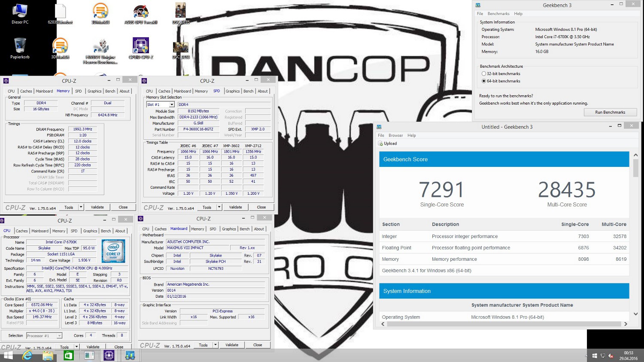This screenshot has height=362, width=644.
Task: Click the Geekbench 3 window title-bar icon
Action: (478, 5)
